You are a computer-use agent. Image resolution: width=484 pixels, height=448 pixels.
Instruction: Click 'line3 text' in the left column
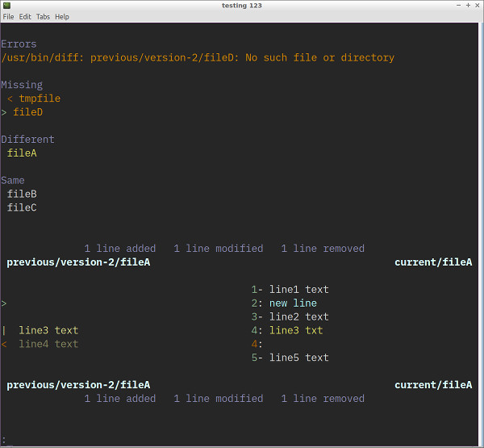(x=48, y=330)
